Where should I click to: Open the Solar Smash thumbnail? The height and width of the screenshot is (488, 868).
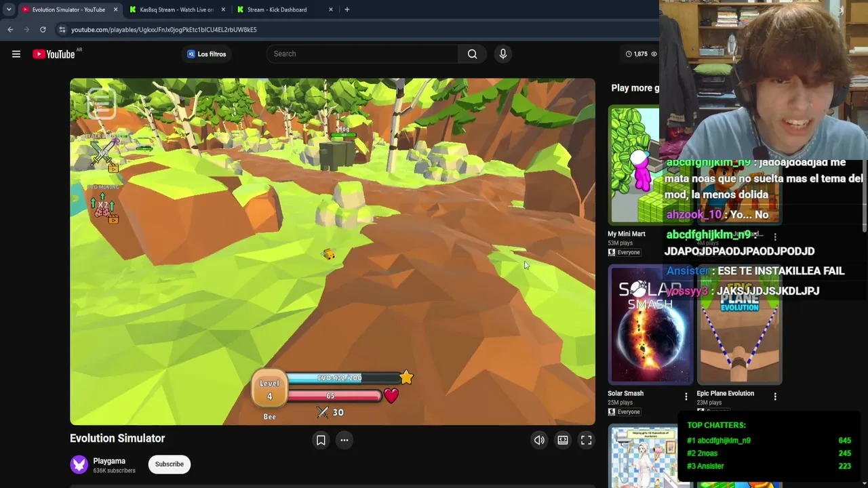[650, 324]
